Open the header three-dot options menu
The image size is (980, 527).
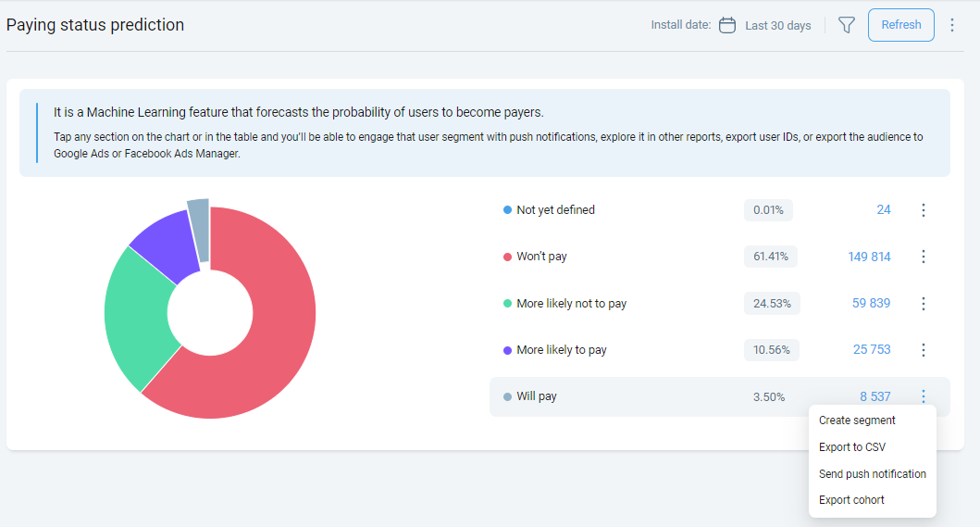pyautogui.click(x=952, y=25)
